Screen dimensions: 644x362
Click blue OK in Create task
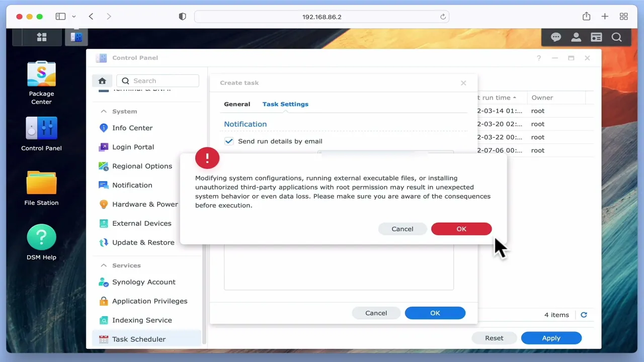coord(435,313)
